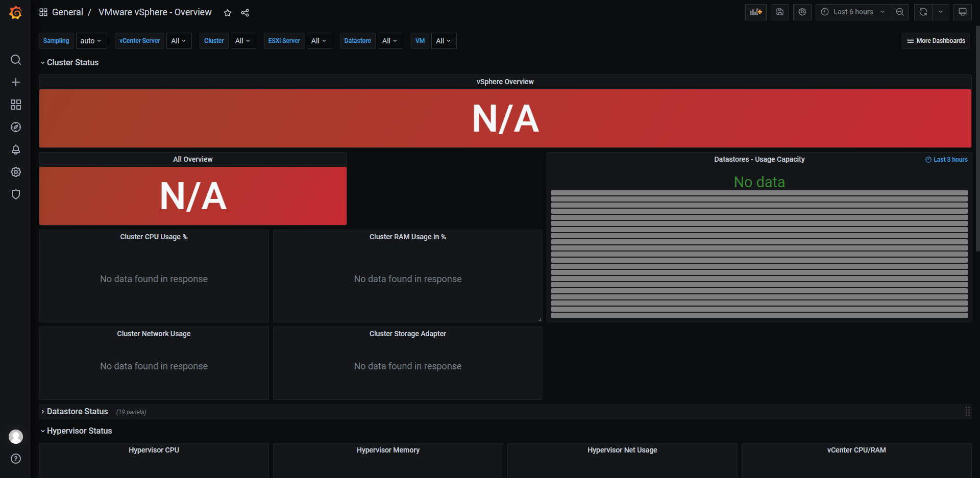This screenshot has width=980, height=478.
Task: Star this dashboard as favorite
Action: pyautogui.click(x=228, y=13)
